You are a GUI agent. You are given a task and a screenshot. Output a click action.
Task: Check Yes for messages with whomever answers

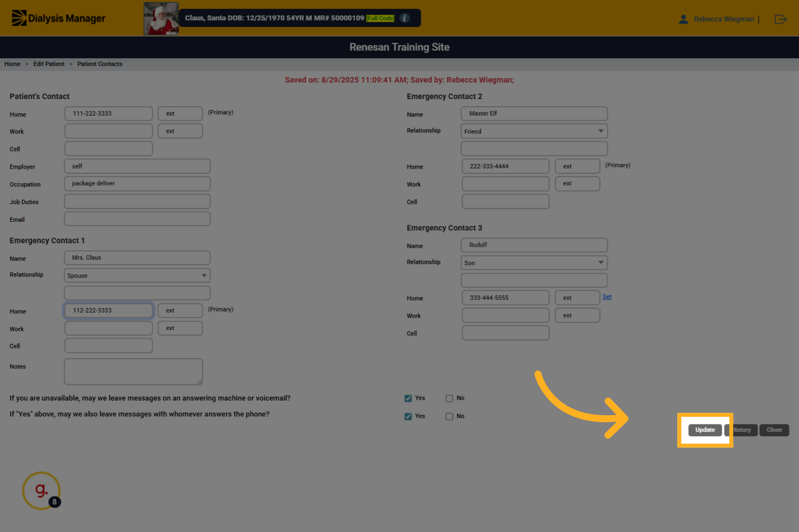click(408, 417)
